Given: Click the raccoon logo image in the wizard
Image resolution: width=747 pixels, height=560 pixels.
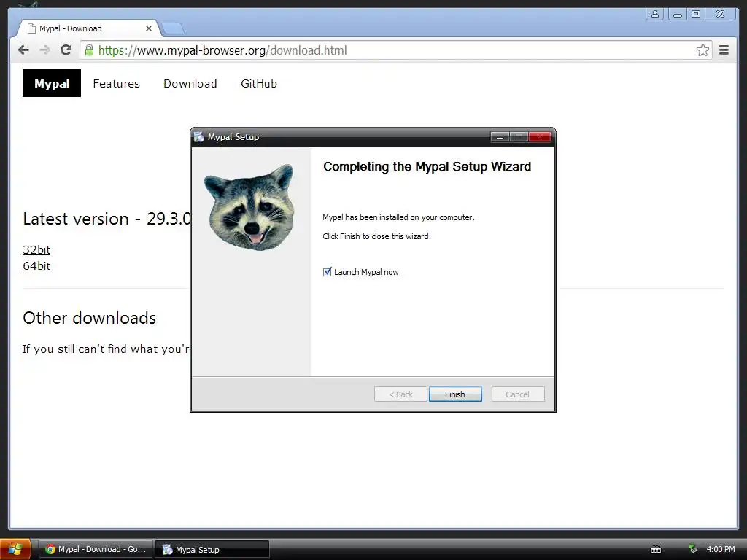Looking at the screenshot, I should click(250, 207).
